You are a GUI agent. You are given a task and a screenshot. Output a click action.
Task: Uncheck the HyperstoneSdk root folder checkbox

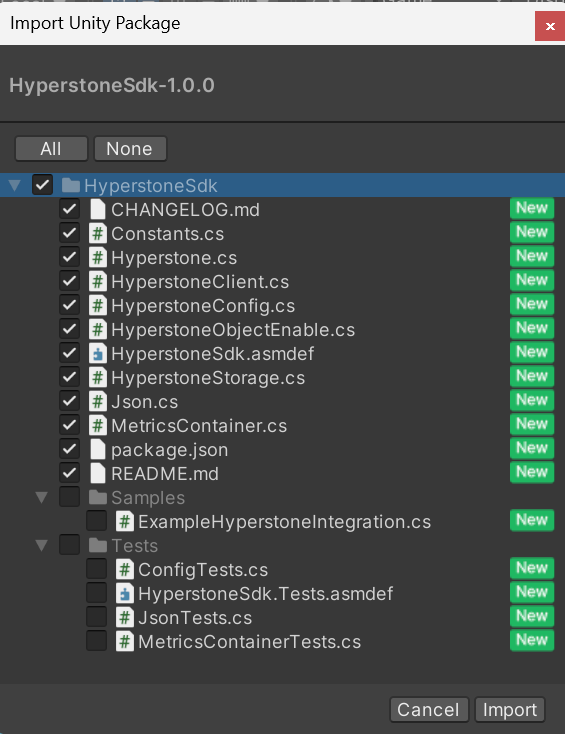pyautogui.click(x=42, y=185)
